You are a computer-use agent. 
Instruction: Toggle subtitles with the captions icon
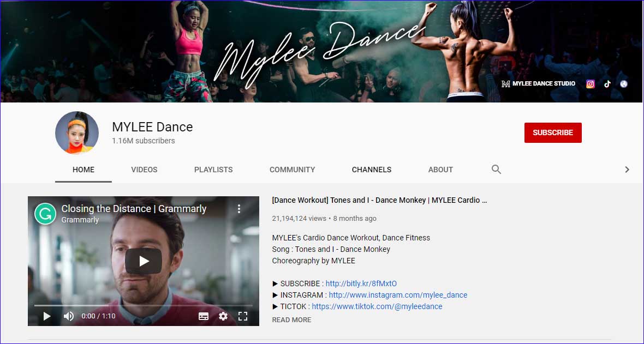pyautogui.click(x=204, y=316)
